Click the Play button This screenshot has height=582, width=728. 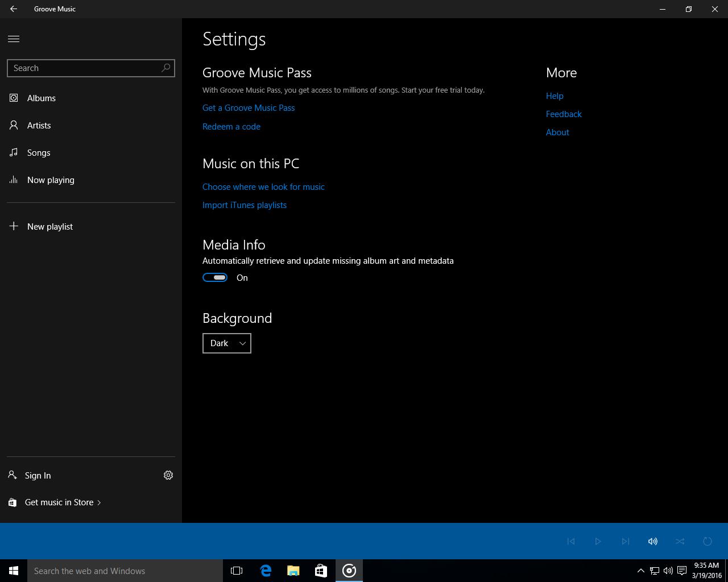click(598, 541)
